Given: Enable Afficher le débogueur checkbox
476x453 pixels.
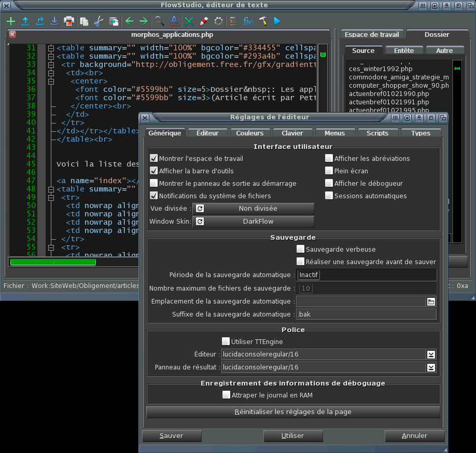Looking at the screenshot, I should click(329, 183).
